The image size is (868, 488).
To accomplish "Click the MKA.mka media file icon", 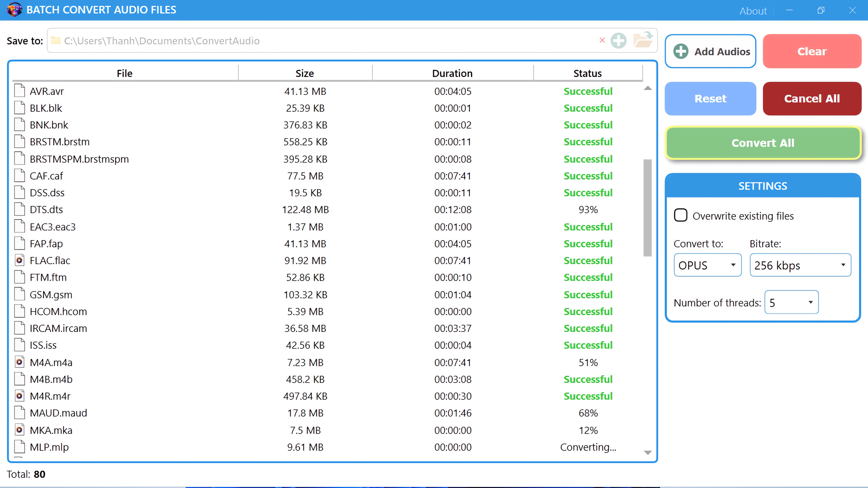I will 19,430.
